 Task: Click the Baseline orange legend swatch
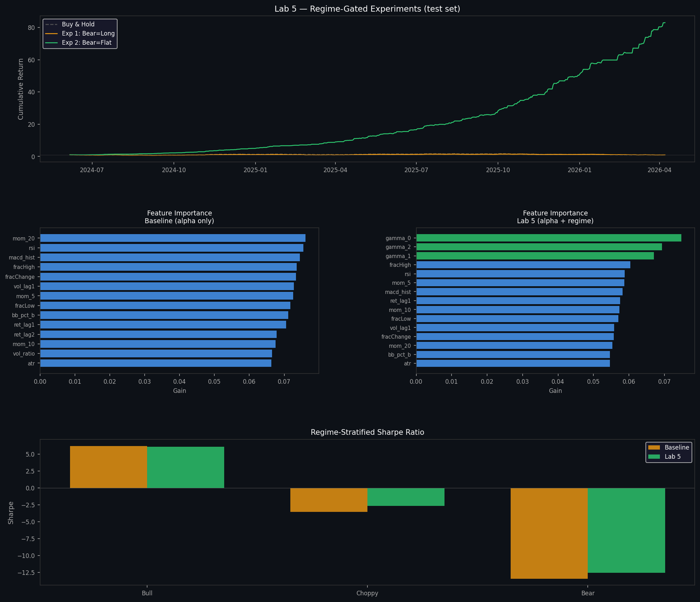[x=654, y=447]
